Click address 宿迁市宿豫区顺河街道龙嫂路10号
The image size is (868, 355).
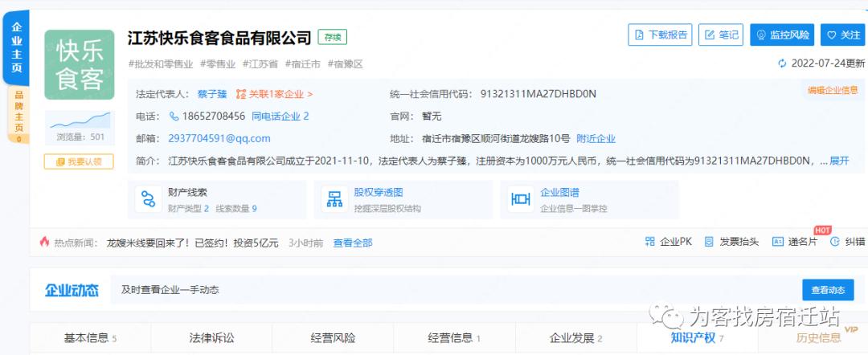click(495, 138)
